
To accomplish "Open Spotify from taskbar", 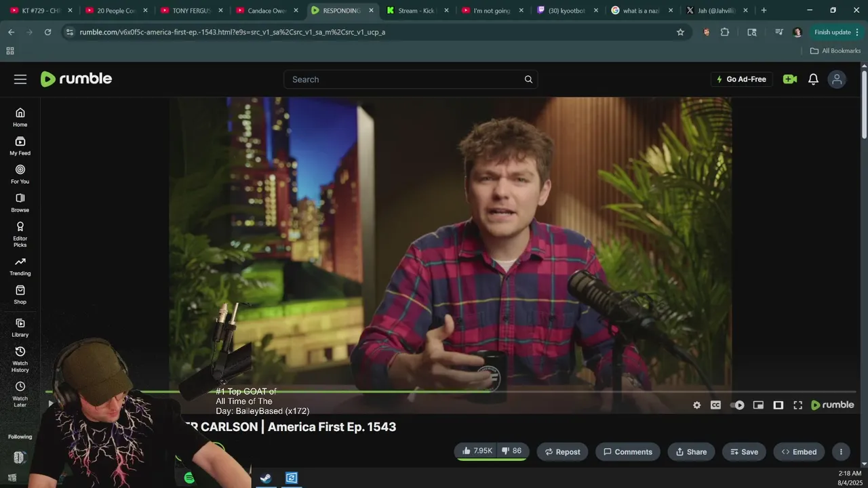I will click(x=189, y=478).
